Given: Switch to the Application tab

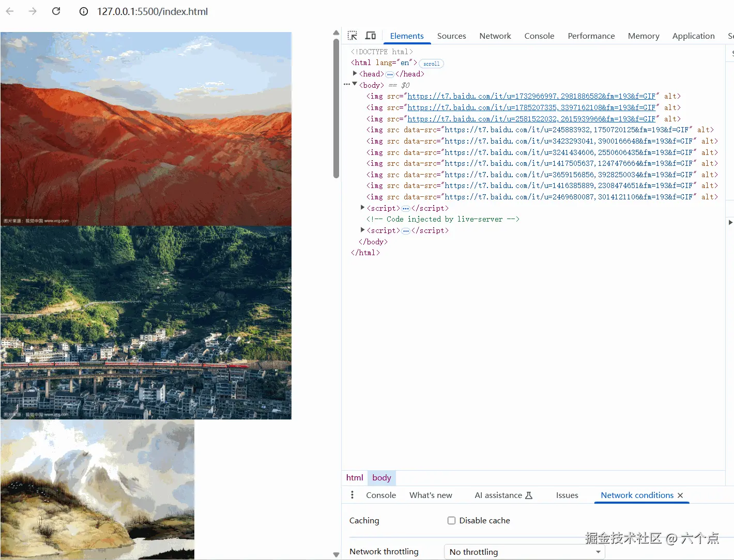Looking at the screenshot, I should point(693,36).
